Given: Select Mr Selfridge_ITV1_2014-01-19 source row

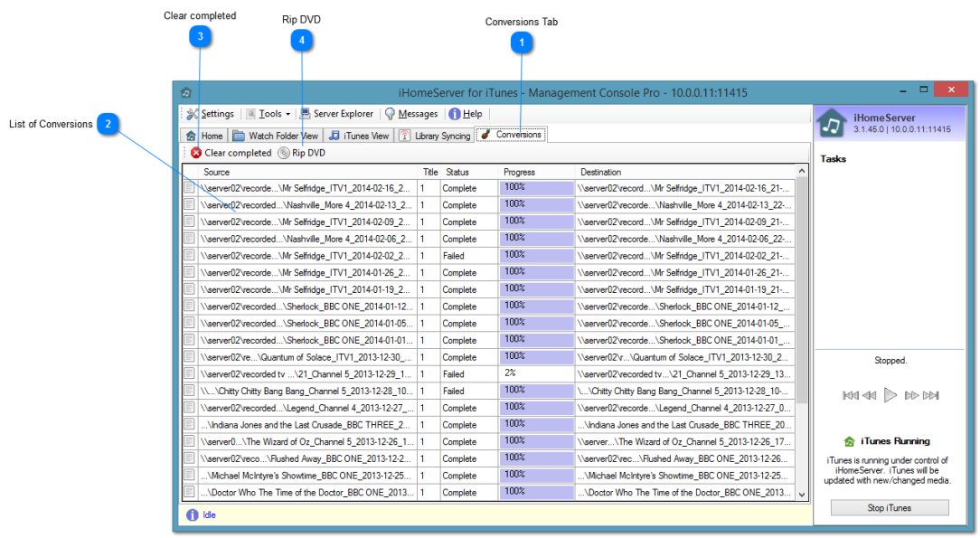Looking at the screenshot, I should click(307, 289).
